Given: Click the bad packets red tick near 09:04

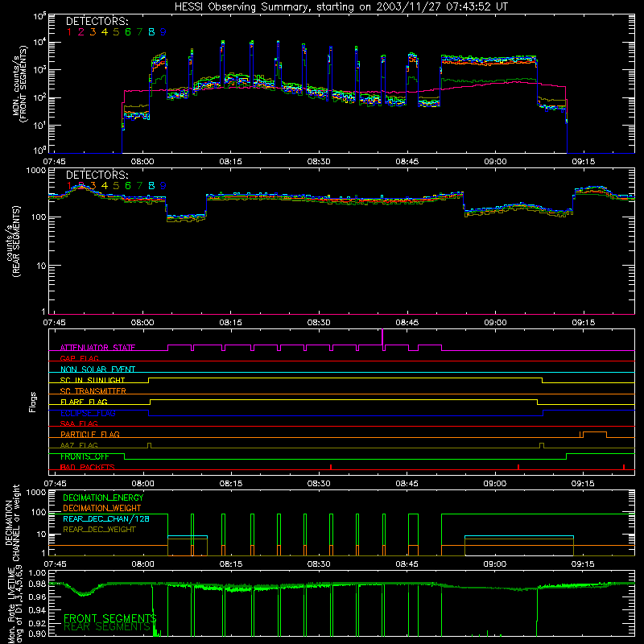Looking at the screenshot, I should pos(518,467).
